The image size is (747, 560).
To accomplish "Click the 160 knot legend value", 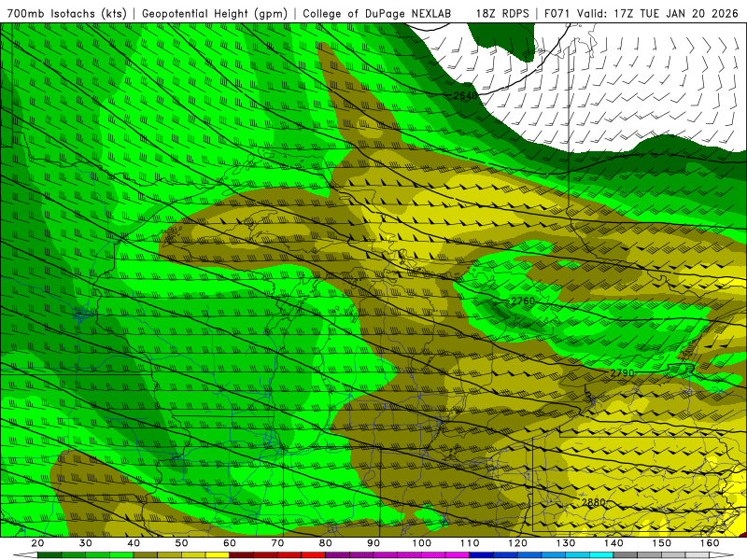I will pos(710,543).
